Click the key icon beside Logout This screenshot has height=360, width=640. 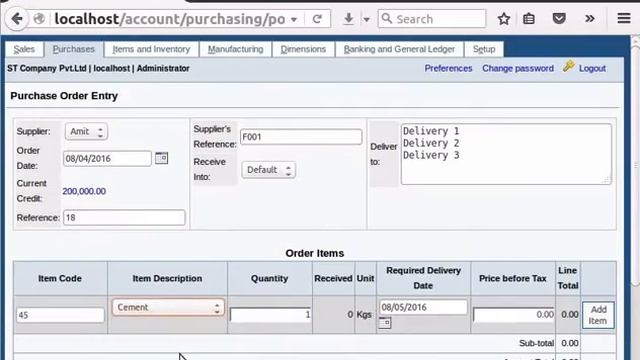568,67
